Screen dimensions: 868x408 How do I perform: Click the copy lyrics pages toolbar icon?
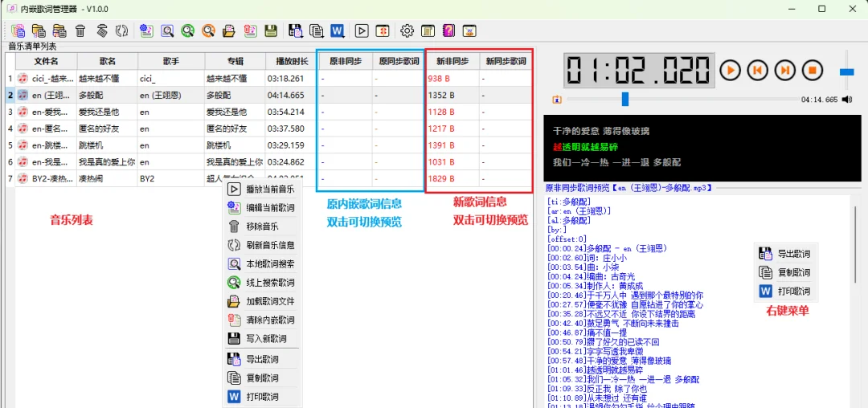click(317, 31)
